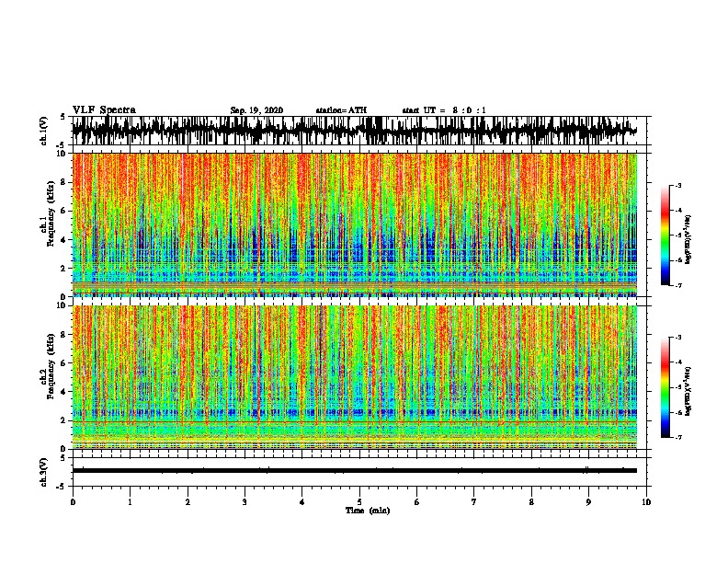
Task: Click time axis tick label "5"
Action: click(359, 502)
